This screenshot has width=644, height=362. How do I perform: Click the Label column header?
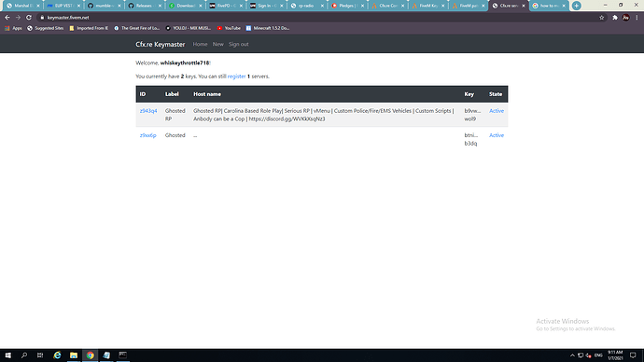pos(172,94)
